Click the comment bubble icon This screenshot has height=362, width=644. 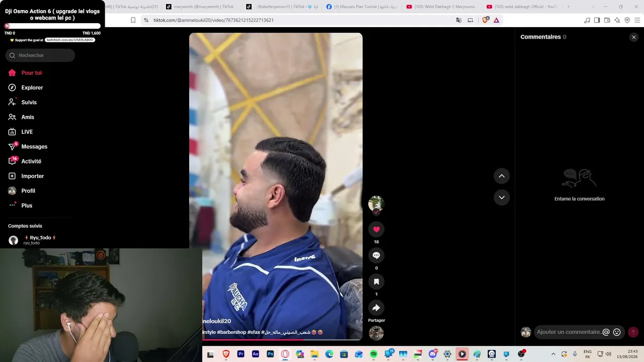point(376,255)
